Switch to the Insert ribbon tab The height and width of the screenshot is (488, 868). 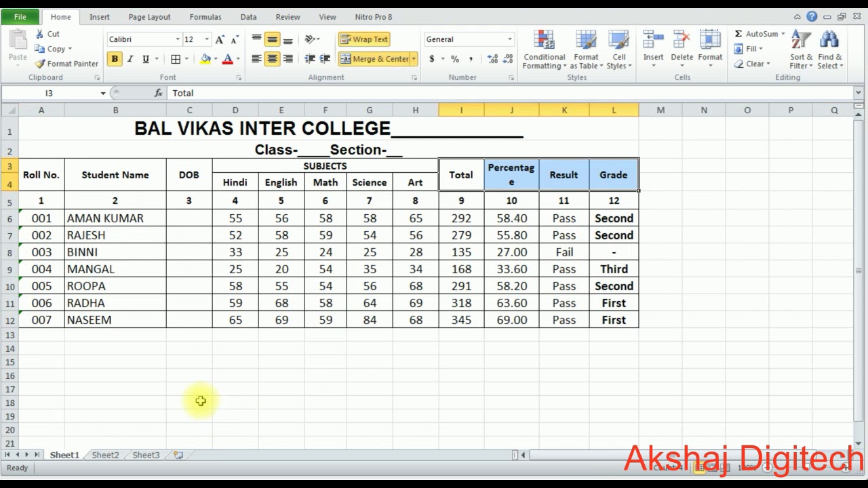coord(100,17)
